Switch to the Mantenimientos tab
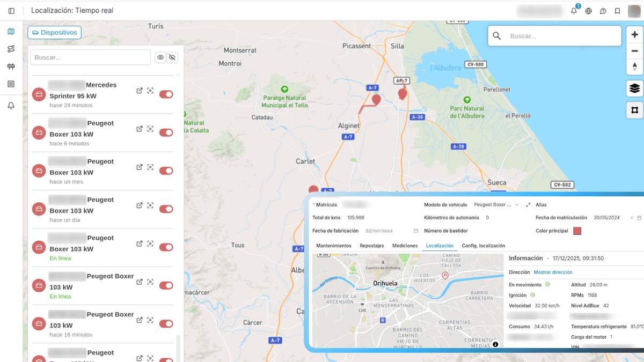The image size is (644, 362). pos(334,246)
